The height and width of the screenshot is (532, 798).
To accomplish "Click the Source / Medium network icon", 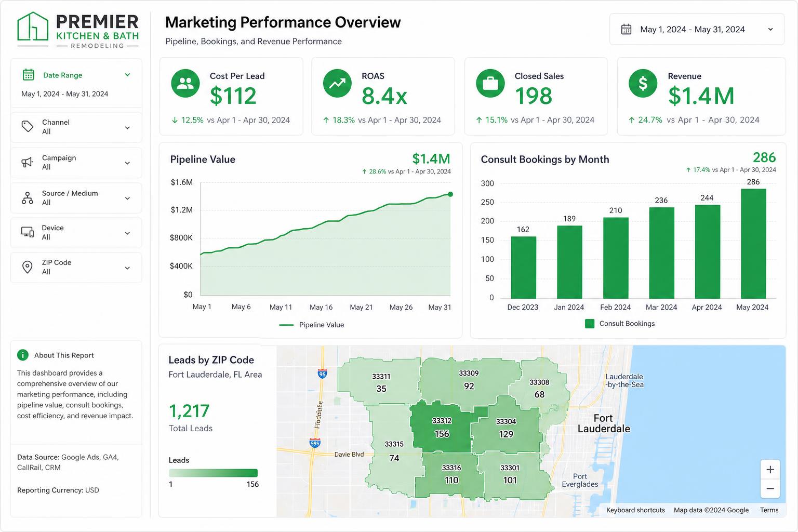I will click(x=28, y=198).
